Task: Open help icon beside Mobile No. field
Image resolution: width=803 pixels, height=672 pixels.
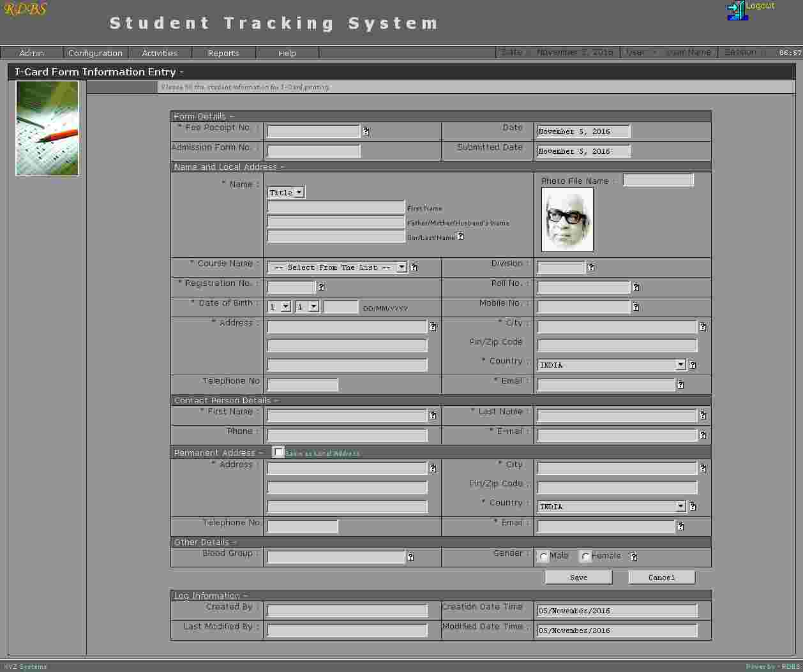Action: (x=636, y=307)
